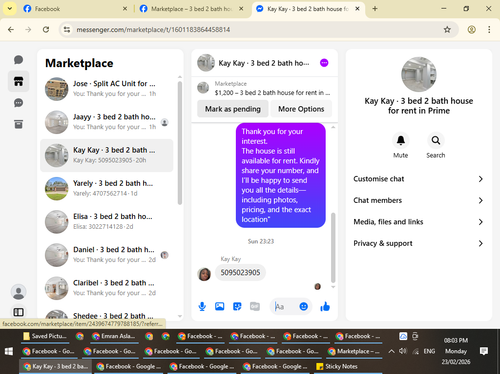
Task: Expand Customise chat options
Action: click(x=419, y=179)
